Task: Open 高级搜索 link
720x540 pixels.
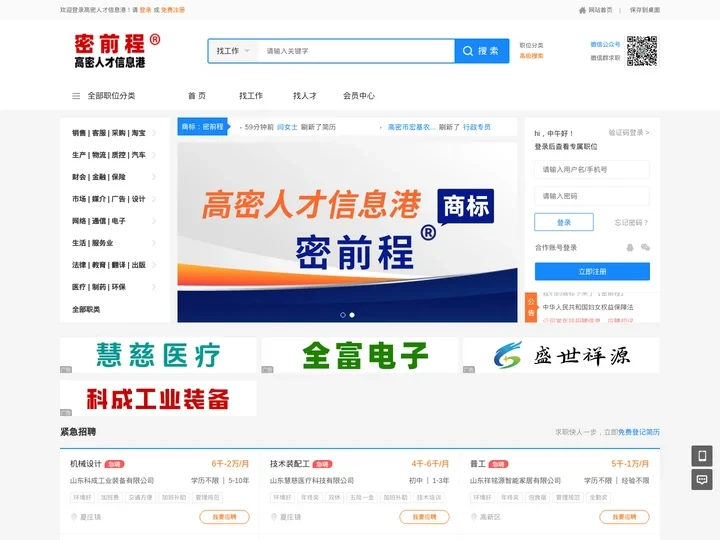Action: 531,56
